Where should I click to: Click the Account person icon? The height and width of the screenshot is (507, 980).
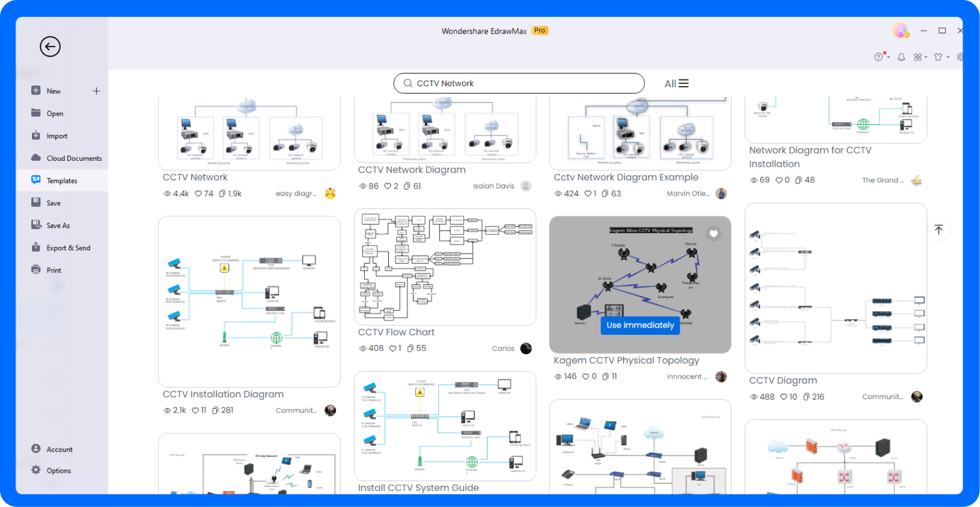click(x=36, y=449)
